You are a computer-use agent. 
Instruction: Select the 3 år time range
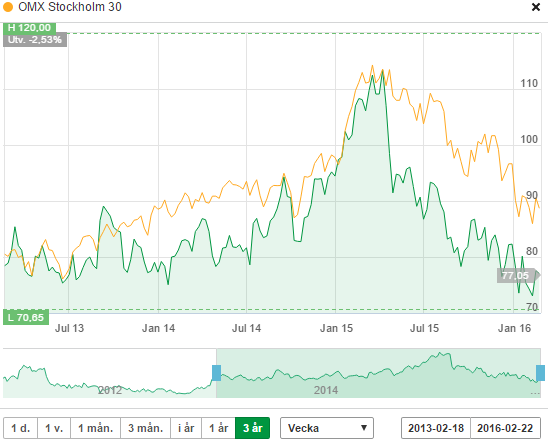coord(252,428)
